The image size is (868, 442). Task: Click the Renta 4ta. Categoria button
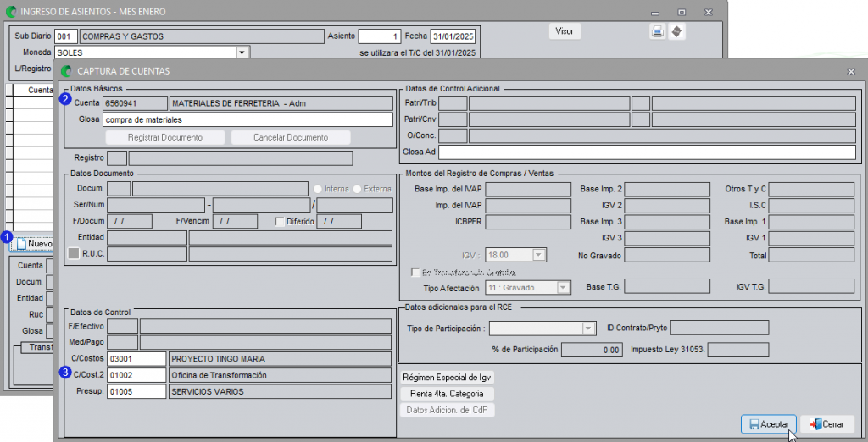point(447,394)
